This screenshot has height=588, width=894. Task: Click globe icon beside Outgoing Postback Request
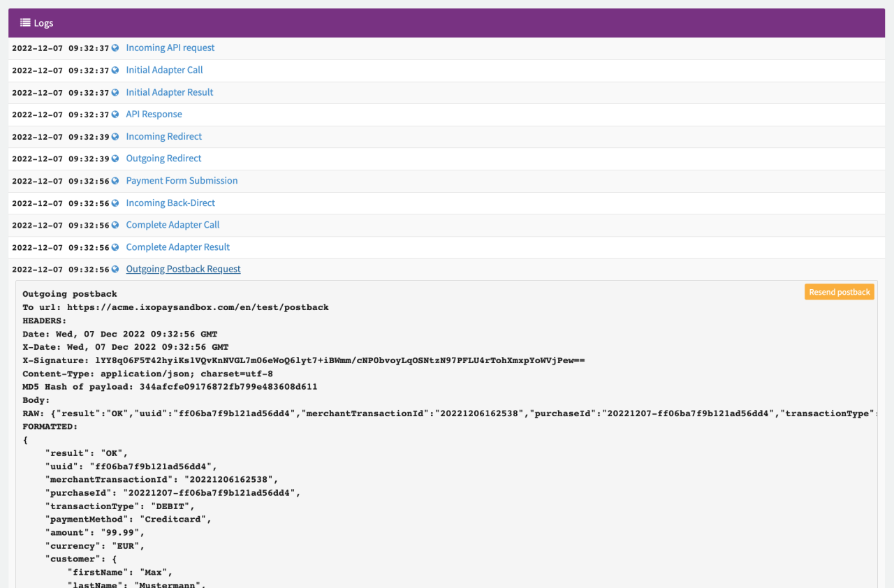[115, 270]
